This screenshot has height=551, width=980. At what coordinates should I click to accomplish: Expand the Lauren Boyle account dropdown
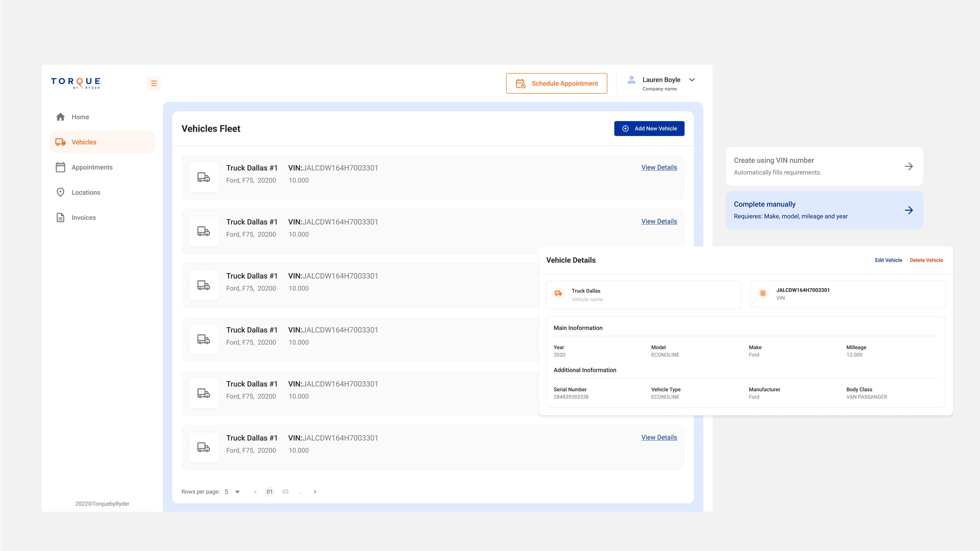point(692,80)
